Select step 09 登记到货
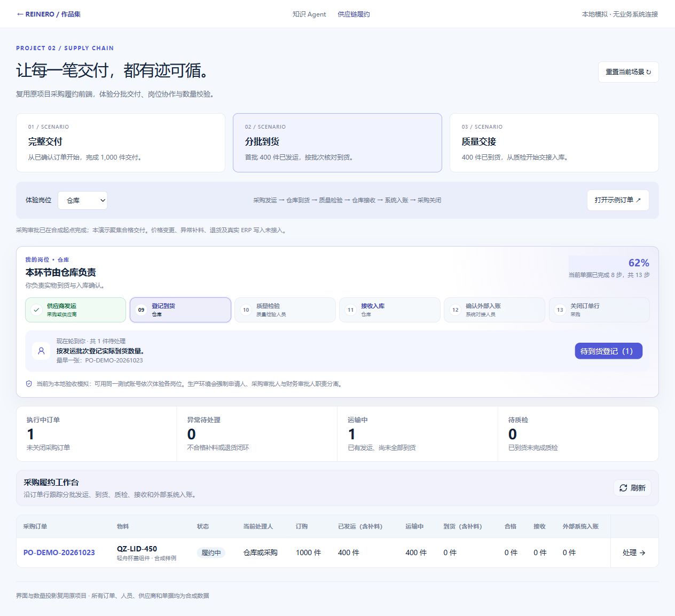675x616 pixels. (x=180, y=310)
